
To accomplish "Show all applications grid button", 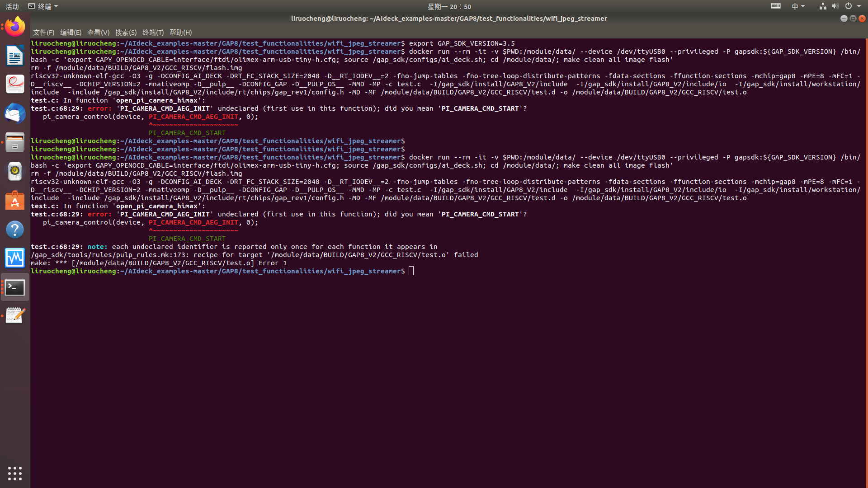I will [15, 473].
